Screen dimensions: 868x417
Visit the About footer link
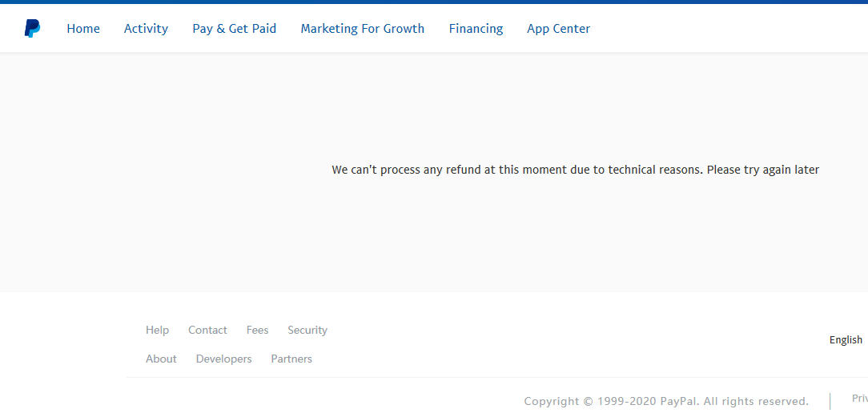tap(161, 359)
